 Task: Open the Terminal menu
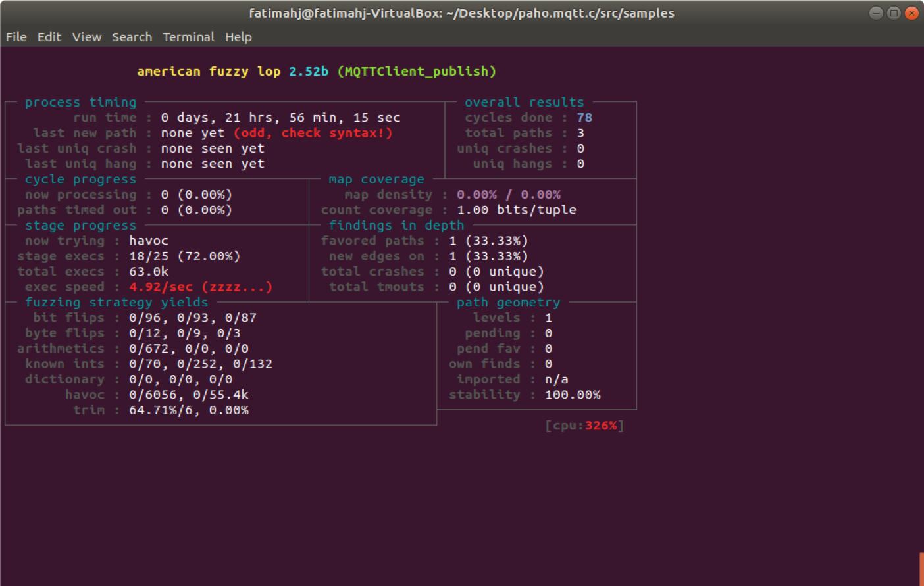pyautogui.click(x=188, y=37)
